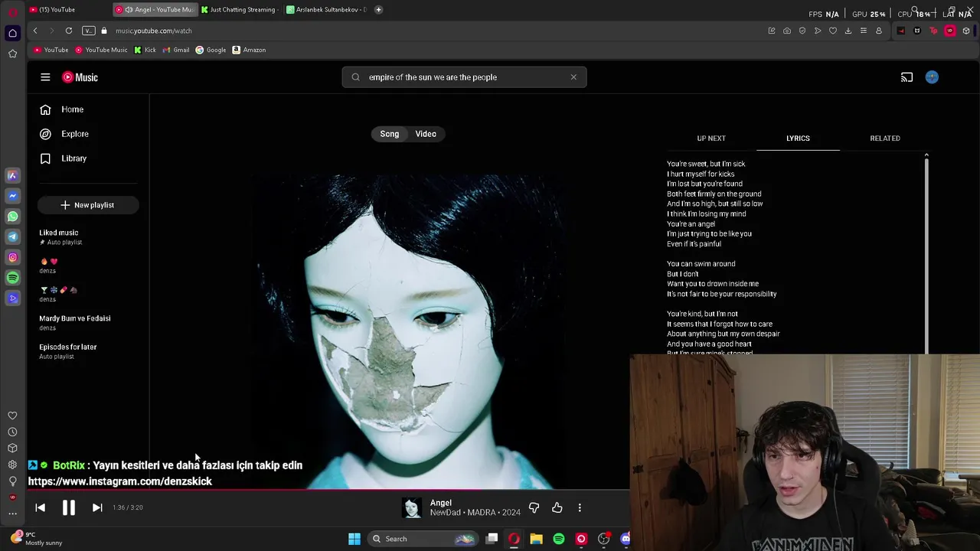Open the account avatar menu
Image resolution: width=980 pixels, height=551 pixels.
tap(932, 77)
